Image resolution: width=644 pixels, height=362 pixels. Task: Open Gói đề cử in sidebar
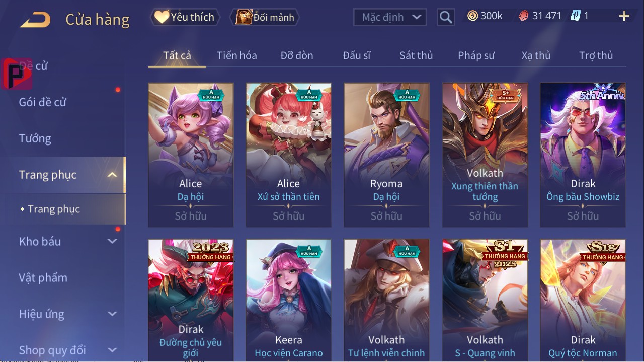click(43, 102)
